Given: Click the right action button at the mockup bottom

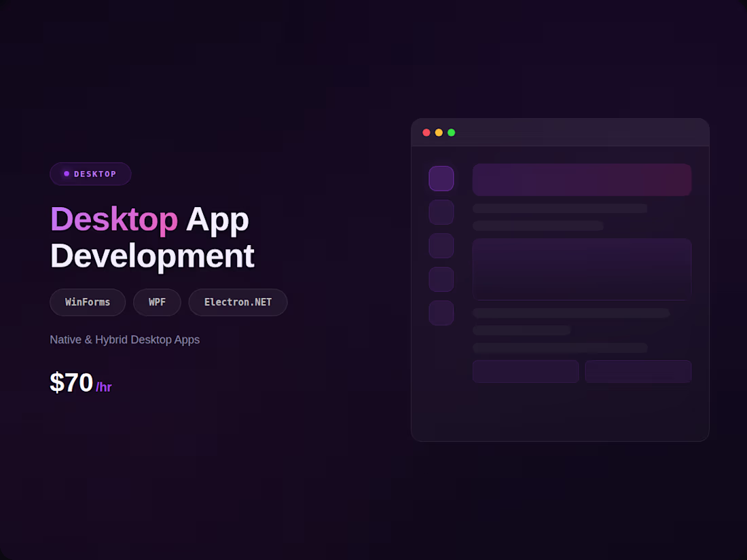Looking at the screenshot, I should pyautogui.click(x=638, y=371).
